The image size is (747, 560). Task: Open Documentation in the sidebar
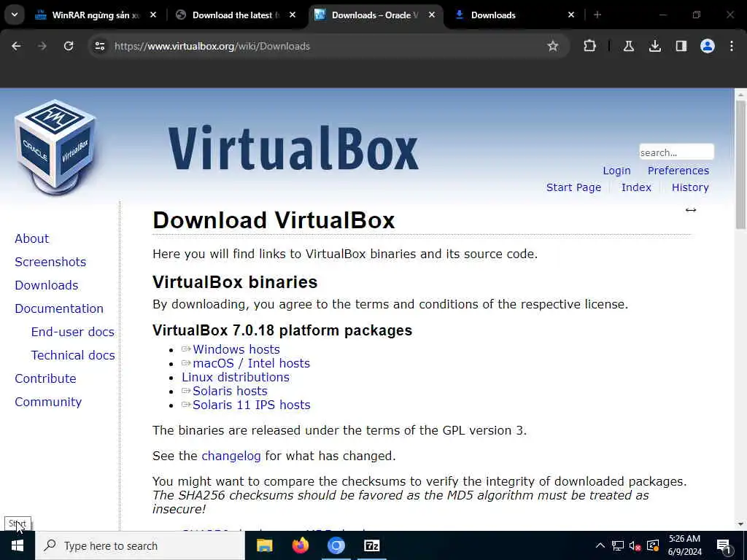(x=59, y=308)
